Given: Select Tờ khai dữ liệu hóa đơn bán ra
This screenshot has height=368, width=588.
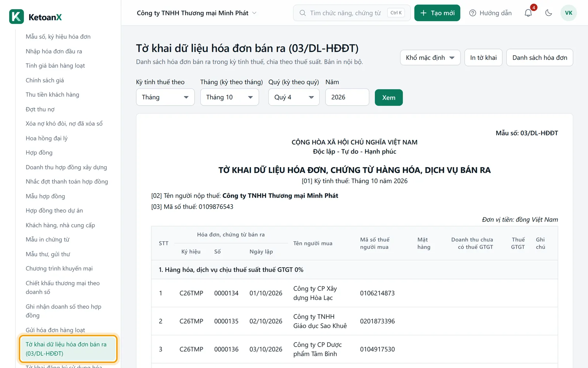Looking at the screenshot, I should [x=68, y=349].
